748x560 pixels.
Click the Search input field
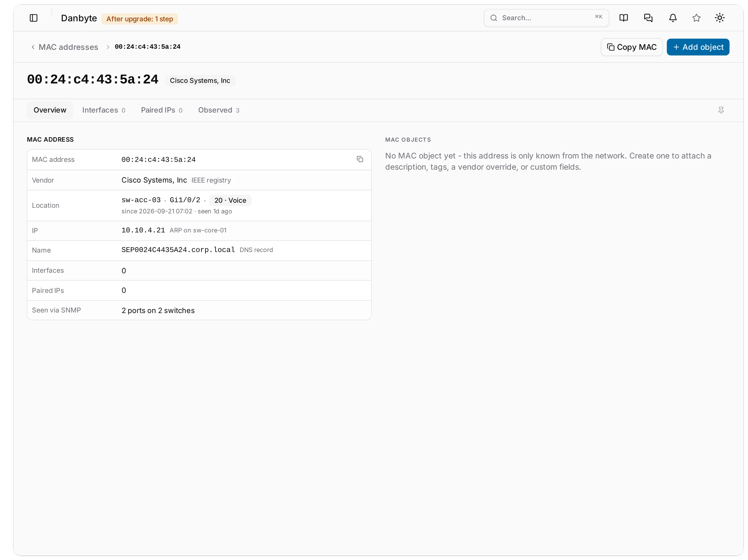546,18
